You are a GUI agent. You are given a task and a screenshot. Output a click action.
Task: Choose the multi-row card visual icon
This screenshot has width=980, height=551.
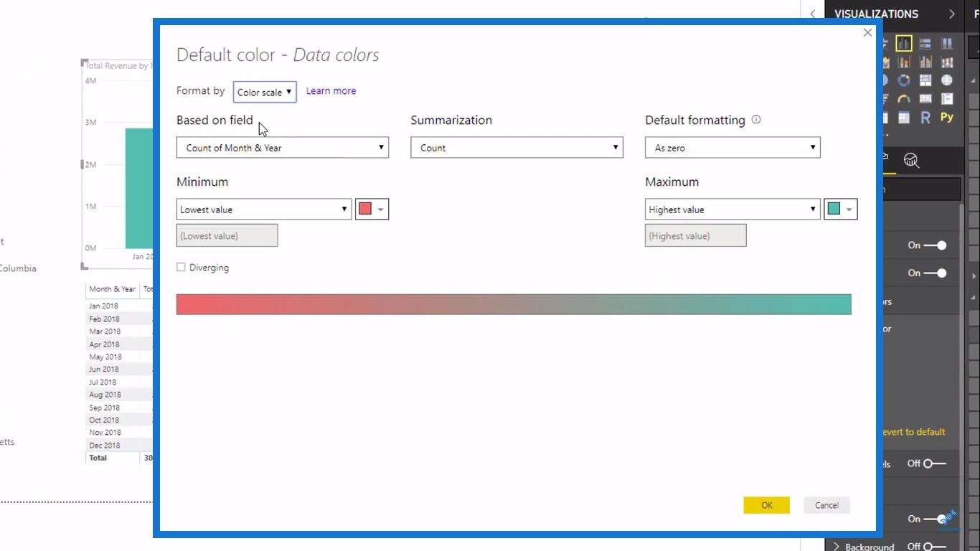point(947,99)
